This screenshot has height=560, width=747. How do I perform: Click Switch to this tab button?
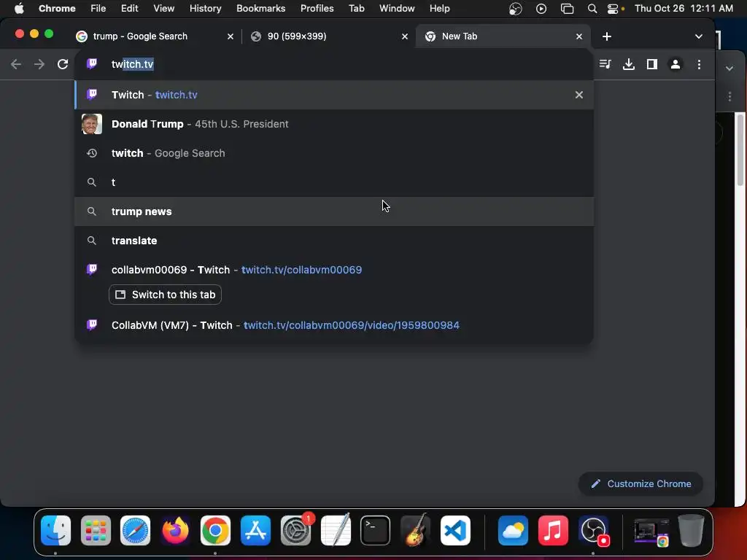pyautogui.click(x=165, y=295)
